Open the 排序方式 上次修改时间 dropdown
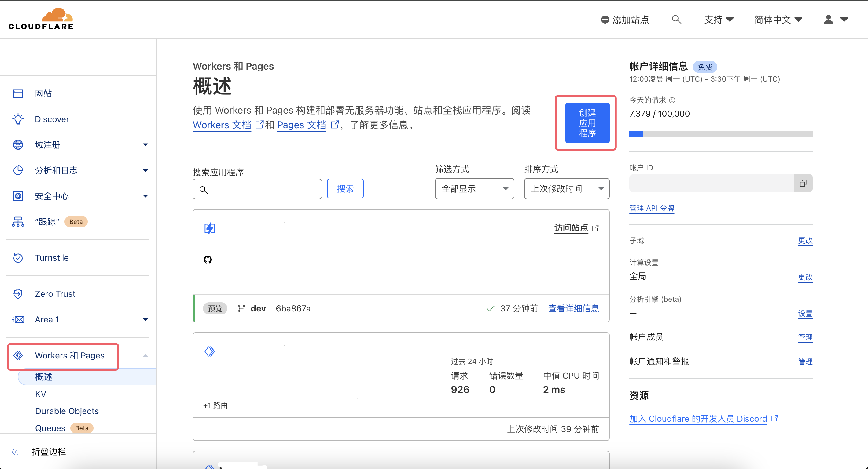Image resolution: width=868 pixels, height=469 pixels. [x=566, y=189]
